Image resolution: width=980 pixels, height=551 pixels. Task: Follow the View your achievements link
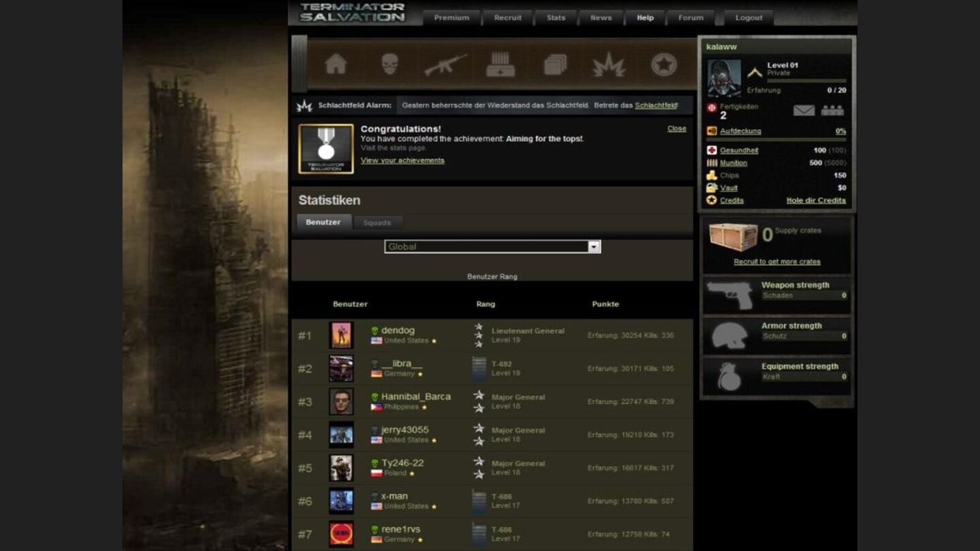pyautogui.click(x=402, y=161)
